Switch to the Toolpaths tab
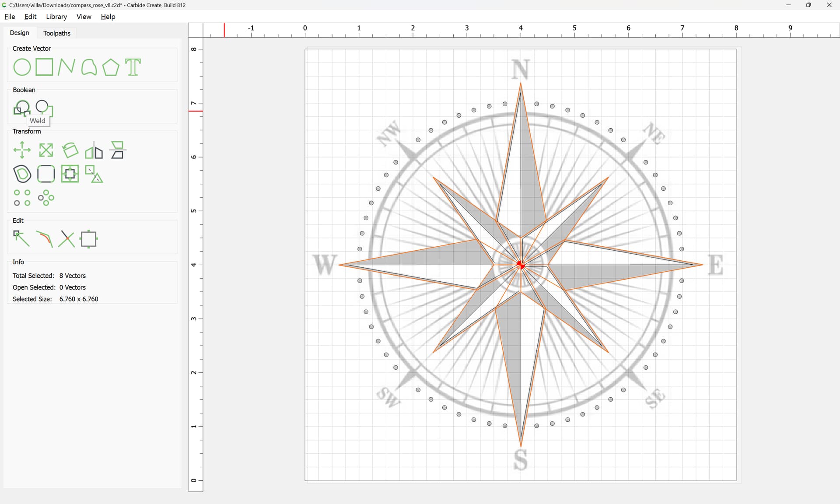Screen dimensions: 840x504 [x=56, y=33]
